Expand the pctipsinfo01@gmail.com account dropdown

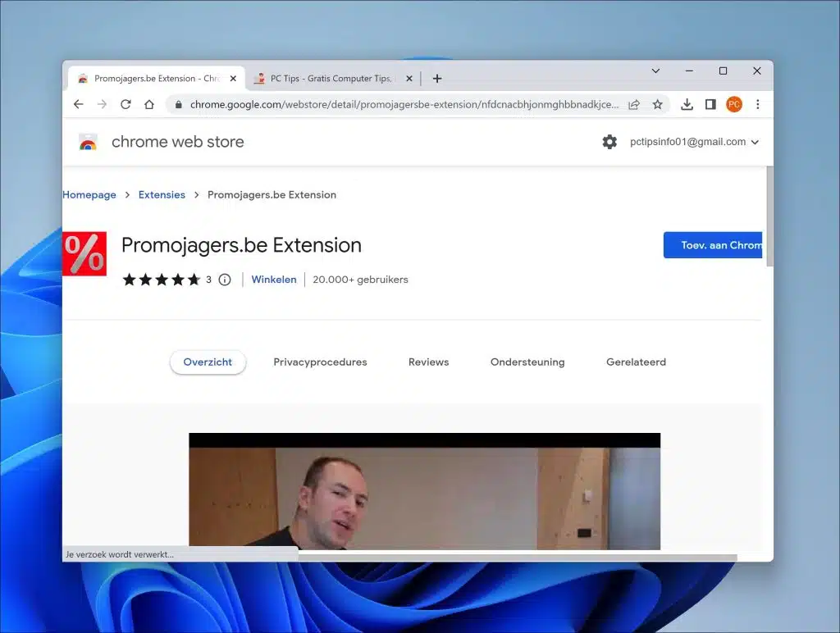755,143
